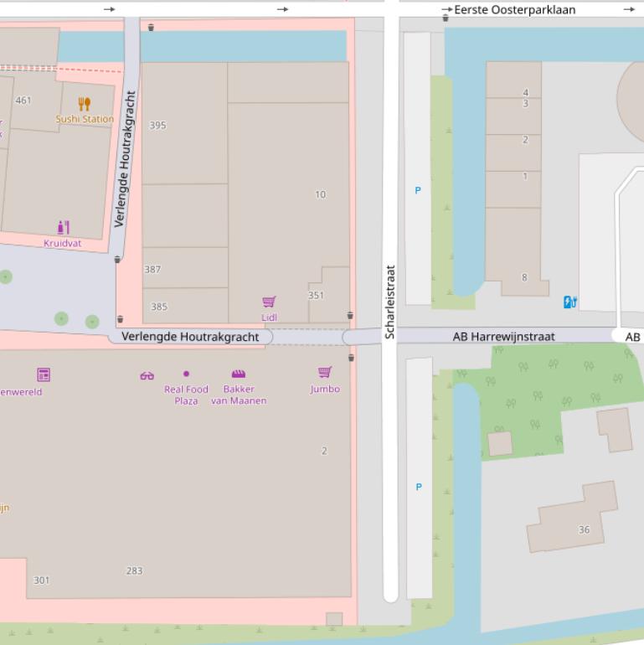Select building number 395
Image resolution: width=644 pixels, height=645 pixels.
pyautogui.click(x=157, y=126)
